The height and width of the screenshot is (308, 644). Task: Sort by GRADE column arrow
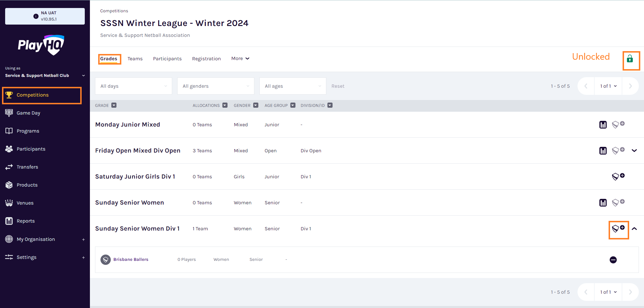(x=114, y=105)
